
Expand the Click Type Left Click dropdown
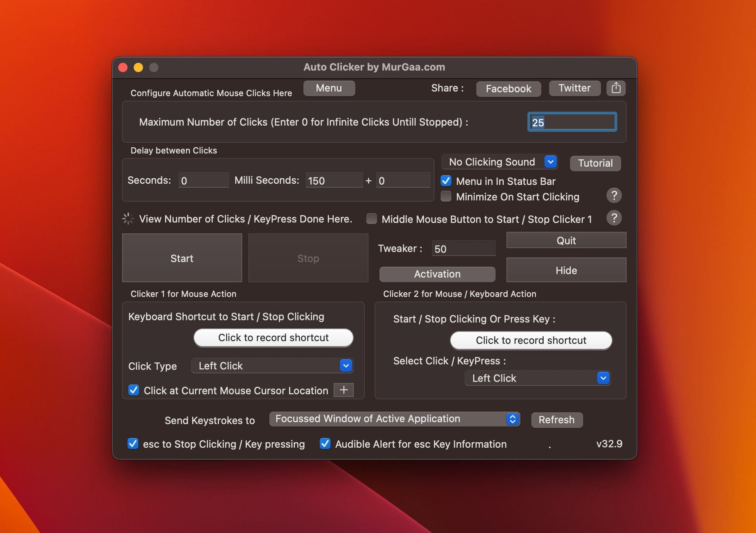click(346, 366)
